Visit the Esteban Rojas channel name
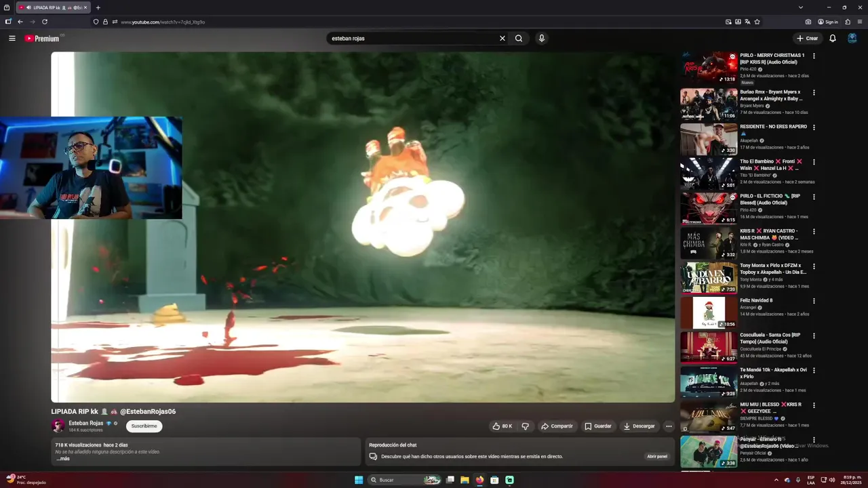Screen dimensions: 868x488 86,423
